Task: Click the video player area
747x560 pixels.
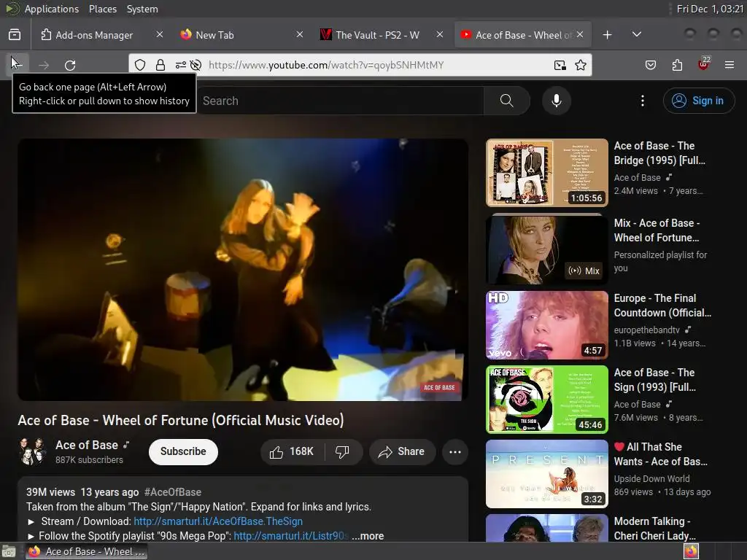Action: pos(243,270)
